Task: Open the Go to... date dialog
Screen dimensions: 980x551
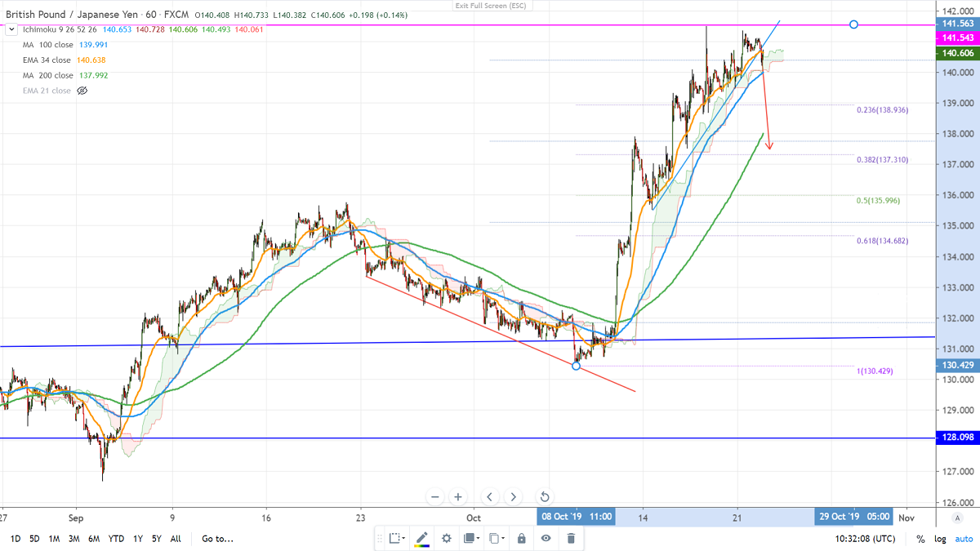Action: coord(218,539)
